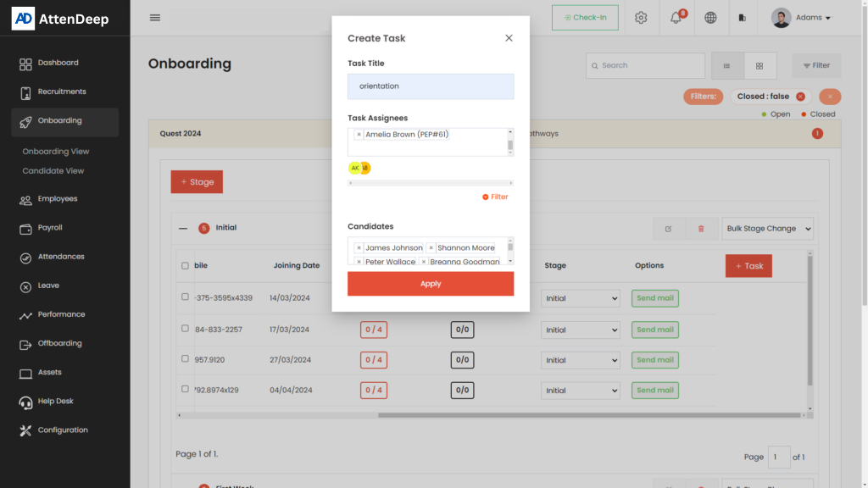868x488 pixels.
Task: Close the Create Task dialog
Action: pos(509,38)
